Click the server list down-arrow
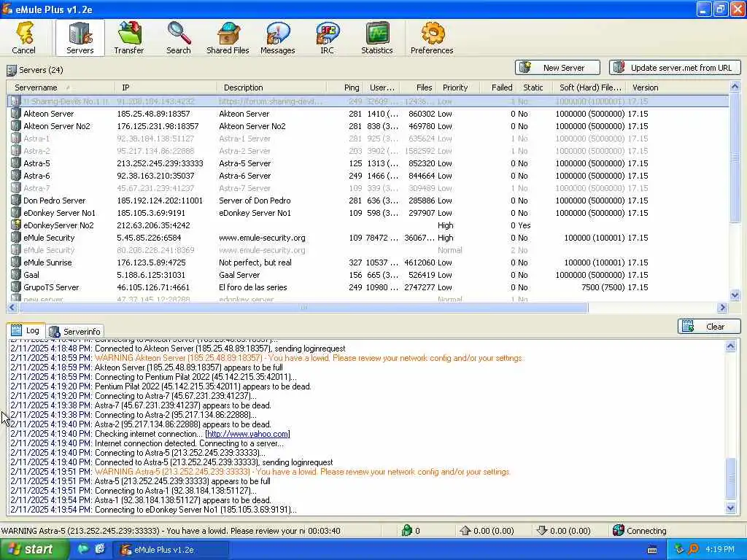 click(x=735, y=295)
